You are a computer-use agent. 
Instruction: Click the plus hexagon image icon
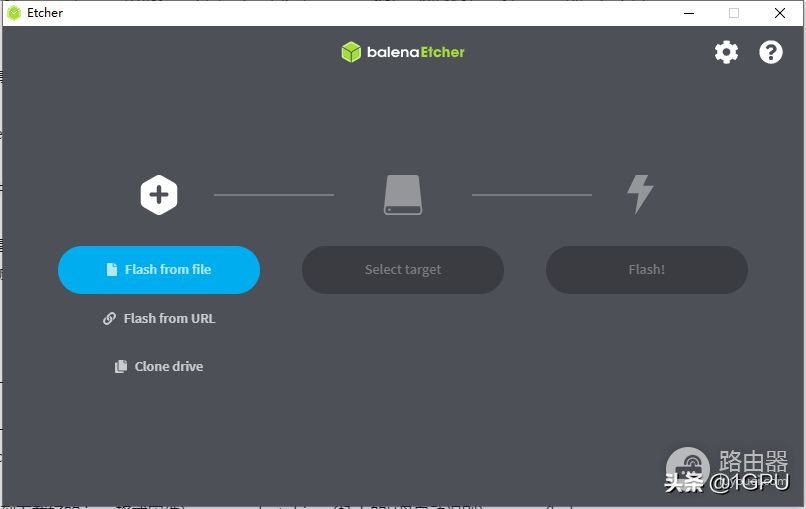click(x=159, y=195)
